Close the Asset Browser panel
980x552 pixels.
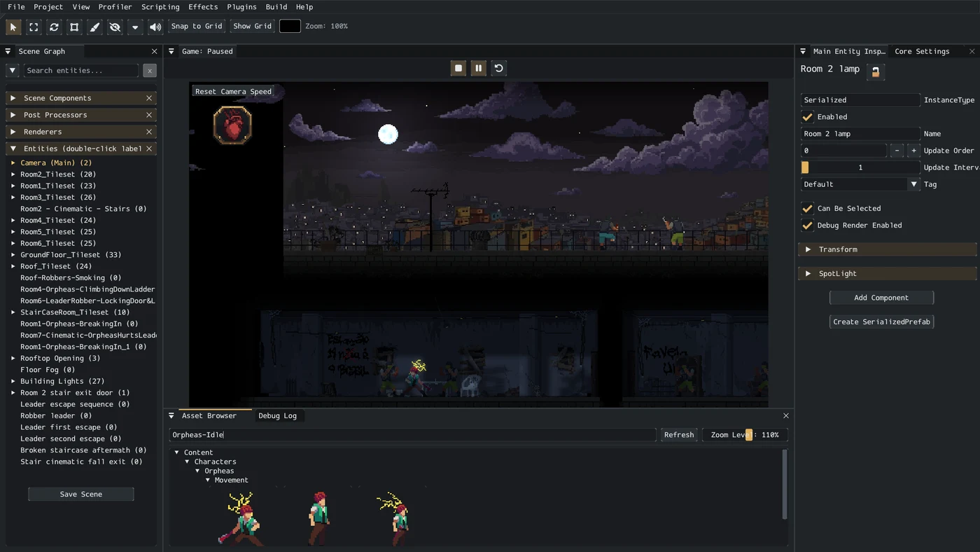coord(786,415)
